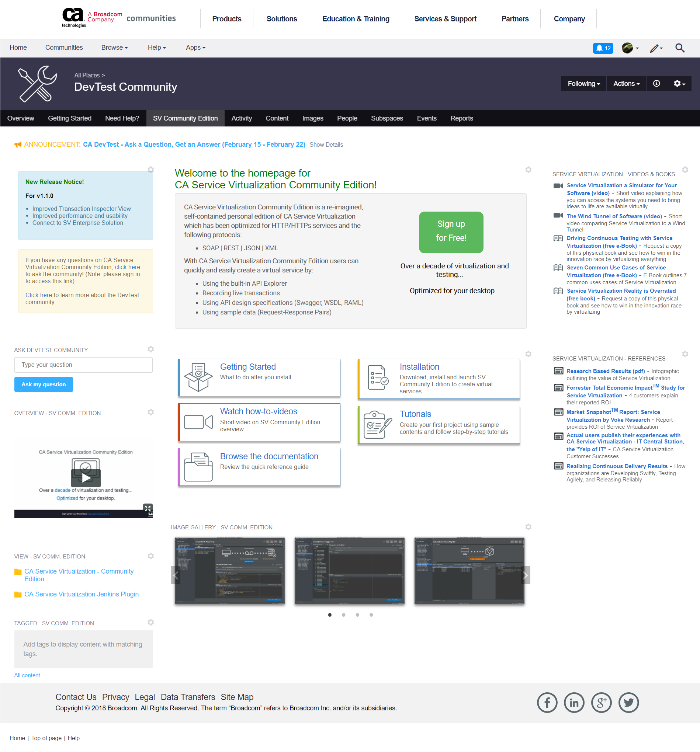Open the Installation tile
The image size is (700, 752).
[x=439, y=378]
